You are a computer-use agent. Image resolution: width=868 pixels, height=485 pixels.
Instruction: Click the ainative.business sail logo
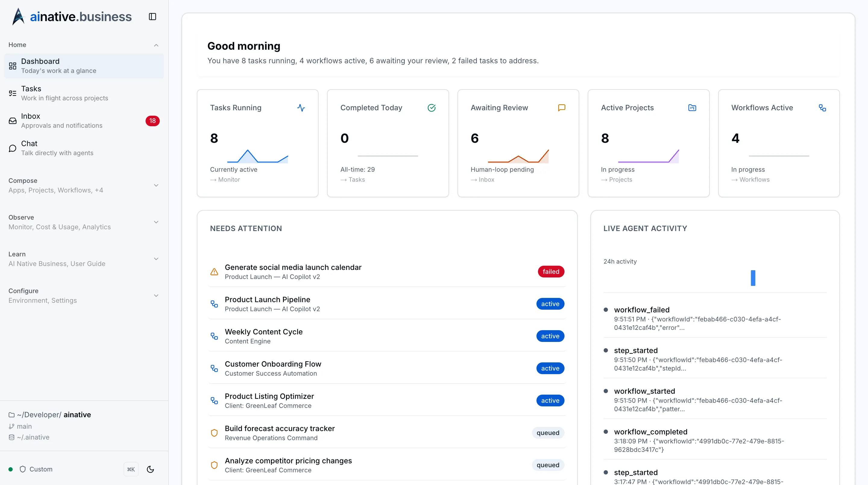(18, 17)
